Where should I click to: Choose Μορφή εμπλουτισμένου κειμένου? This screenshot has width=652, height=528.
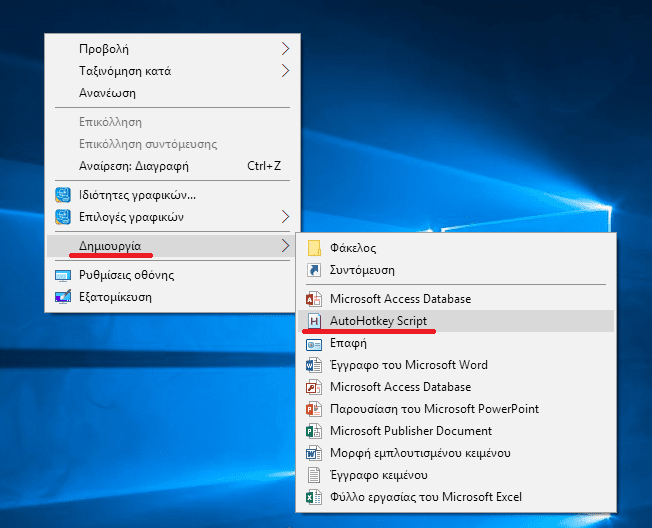456,453
